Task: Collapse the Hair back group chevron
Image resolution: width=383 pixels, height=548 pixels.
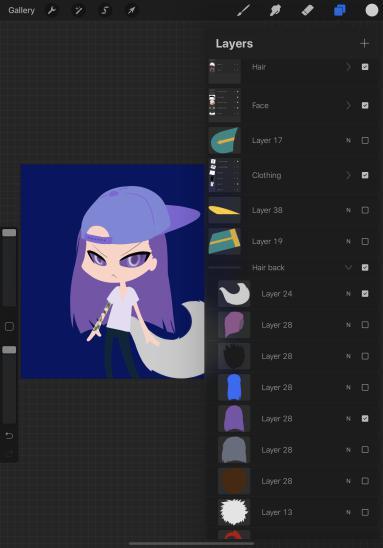Action: pos(348,267)
